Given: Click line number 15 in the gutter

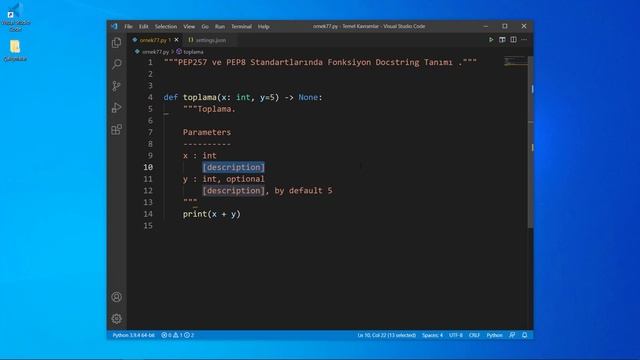Looking at the screenshot, I should [148, 226].
